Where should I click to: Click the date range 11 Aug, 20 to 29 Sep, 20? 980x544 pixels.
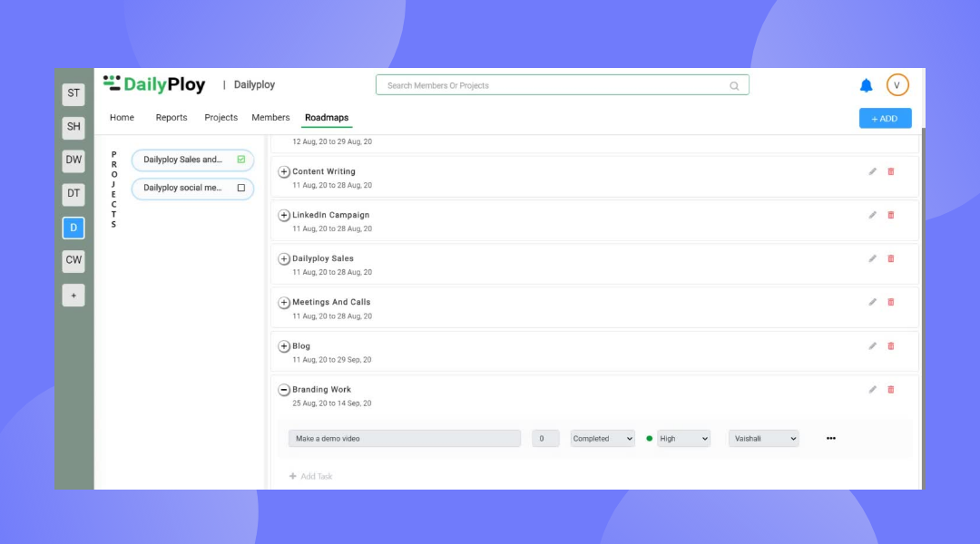coord(332,360)
